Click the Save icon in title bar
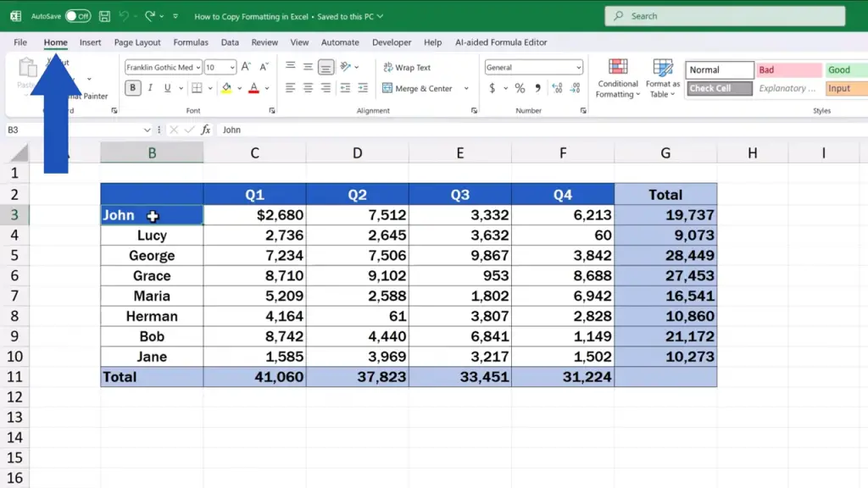The image size is (868, 488). [104, 16]
